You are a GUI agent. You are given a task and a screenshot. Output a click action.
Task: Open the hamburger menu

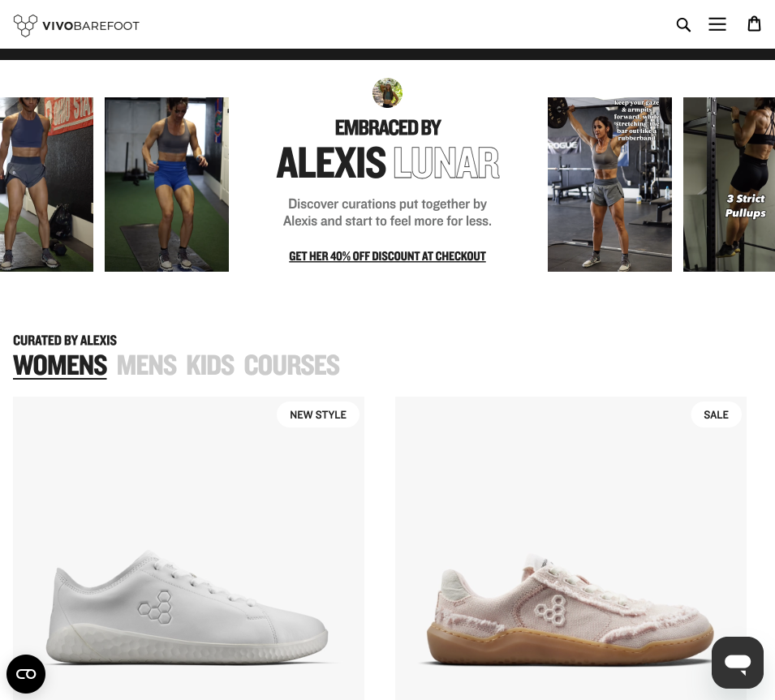coord(717,24)
